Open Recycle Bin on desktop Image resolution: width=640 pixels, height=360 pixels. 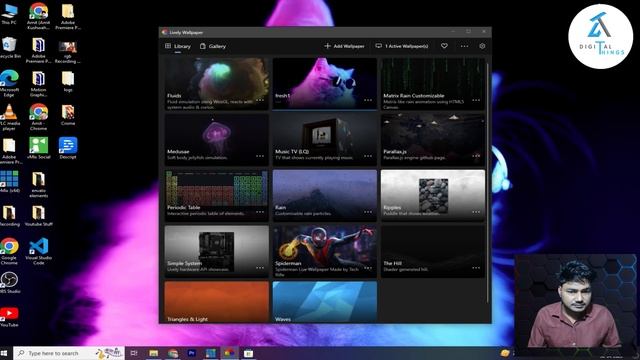click(9, 48)
